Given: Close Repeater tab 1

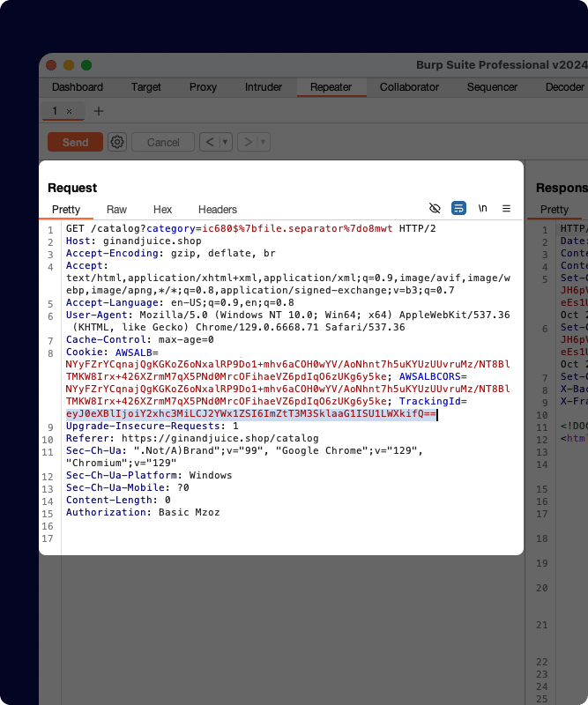Looking at the screenshot, I should pyautogui.click(x=70, y=111).
